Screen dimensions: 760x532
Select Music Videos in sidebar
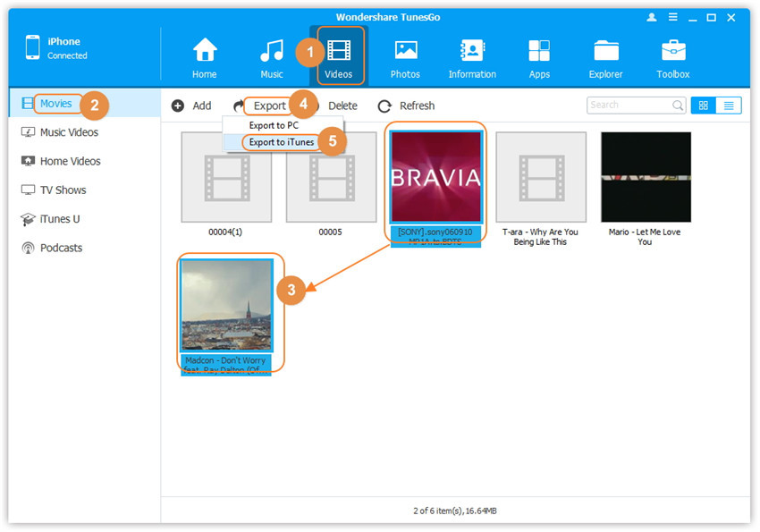(69, 132)
